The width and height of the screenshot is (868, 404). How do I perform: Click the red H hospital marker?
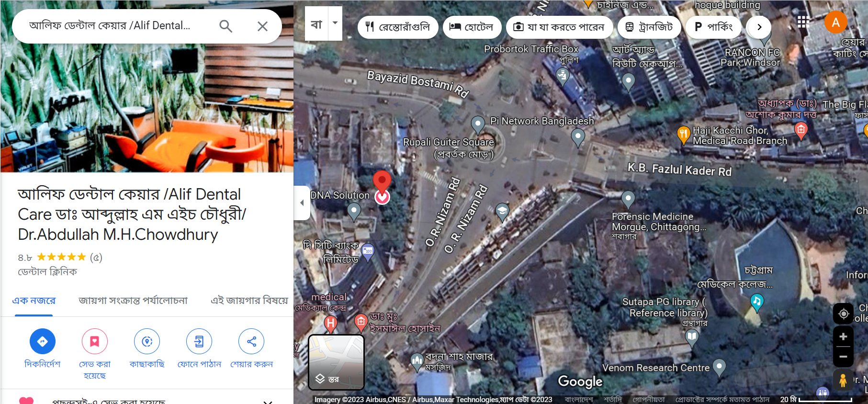(x=330, y=324)
